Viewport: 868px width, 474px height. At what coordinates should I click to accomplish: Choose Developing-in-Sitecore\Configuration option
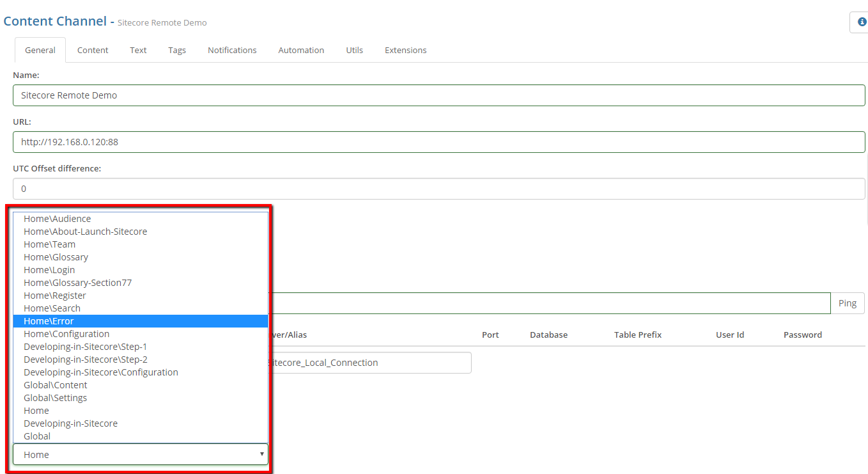click(x=141, y=372)
